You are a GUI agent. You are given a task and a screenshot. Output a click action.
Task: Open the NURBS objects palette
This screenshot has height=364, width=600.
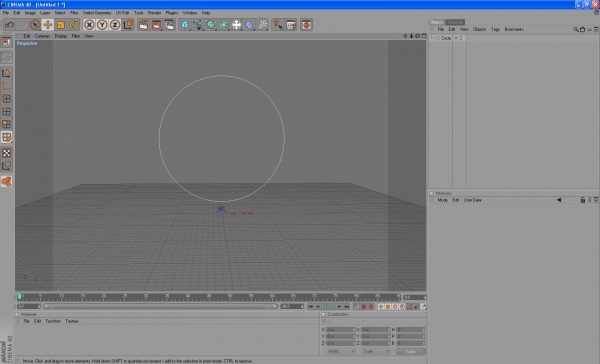point(211,25)
